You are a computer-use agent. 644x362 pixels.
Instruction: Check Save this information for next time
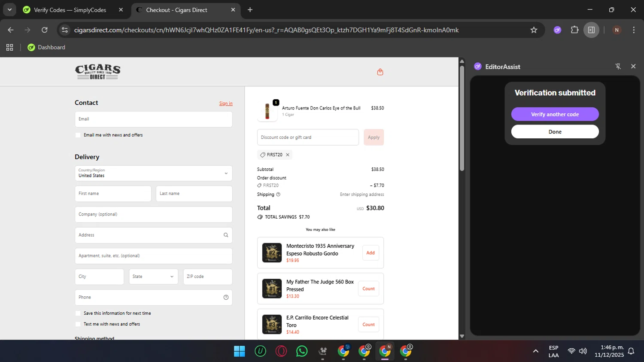tap(78, 313)
